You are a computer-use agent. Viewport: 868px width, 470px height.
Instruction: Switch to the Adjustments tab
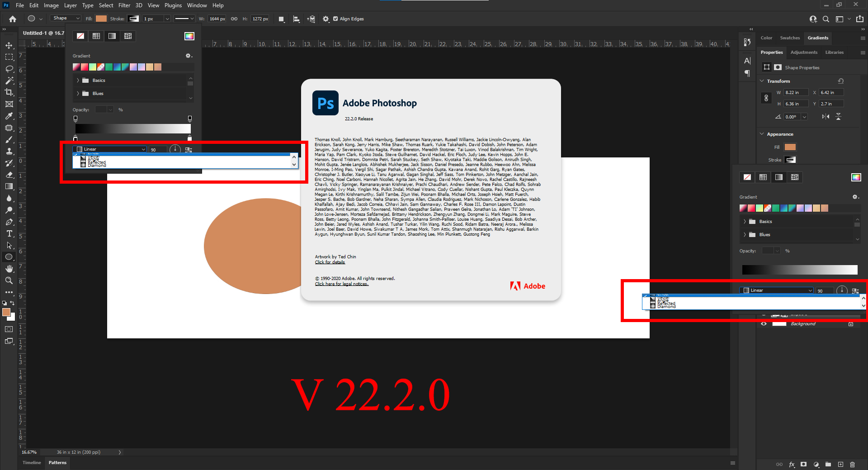tap(804, 52)
